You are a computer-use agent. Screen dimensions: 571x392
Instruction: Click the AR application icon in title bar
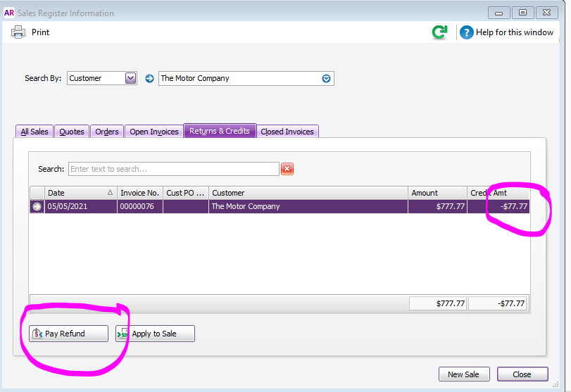pos(10,13)
